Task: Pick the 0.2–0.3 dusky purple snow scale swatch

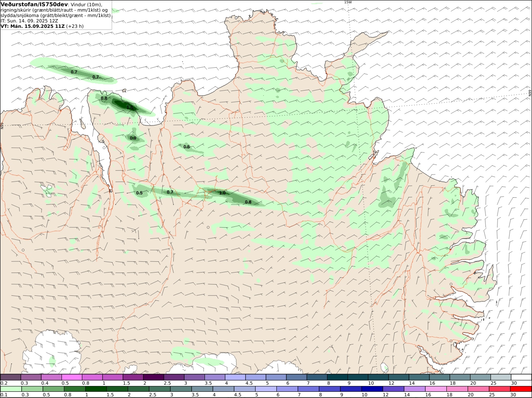Action: tap(10, 377)
